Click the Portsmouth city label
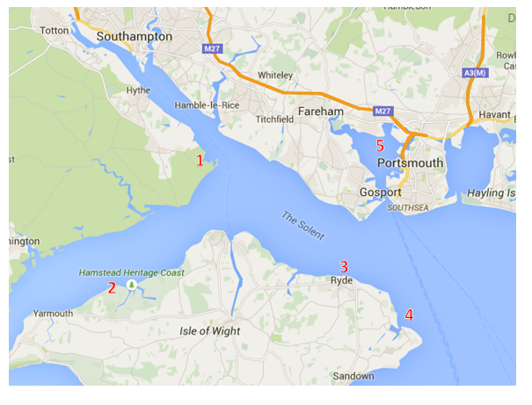Screen dimensions: 532x405 pyautogui.click(x=410, y=163)
